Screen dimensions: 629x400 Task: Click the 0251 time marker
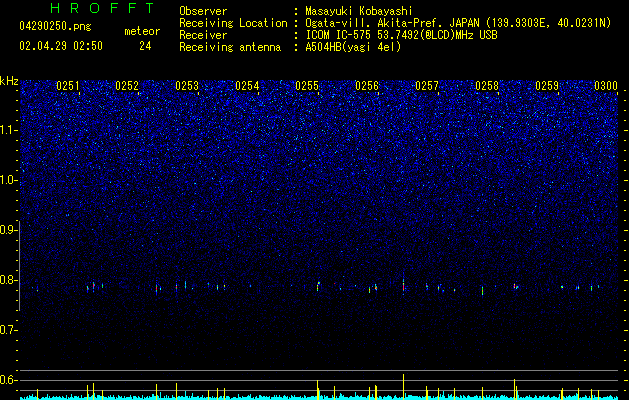[68, 86]
